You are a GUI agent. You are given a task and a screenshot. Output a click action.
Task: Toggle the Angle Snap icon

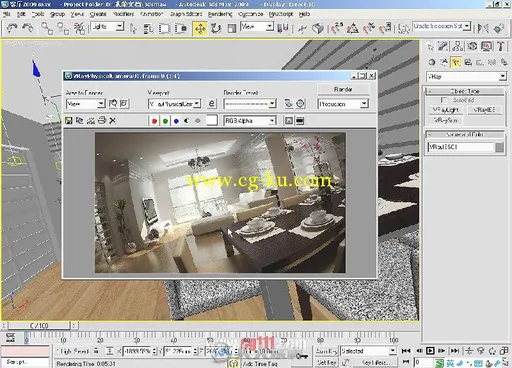tap(353, 28)
